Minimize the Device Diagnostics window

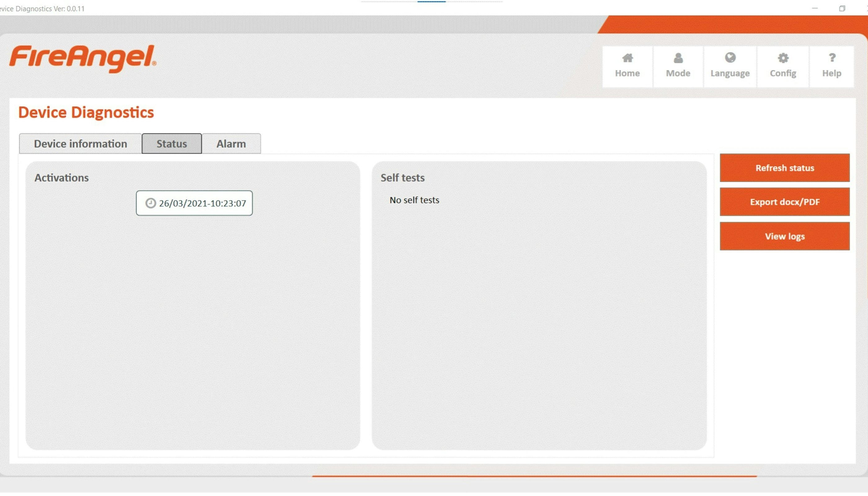click(814, 8)
